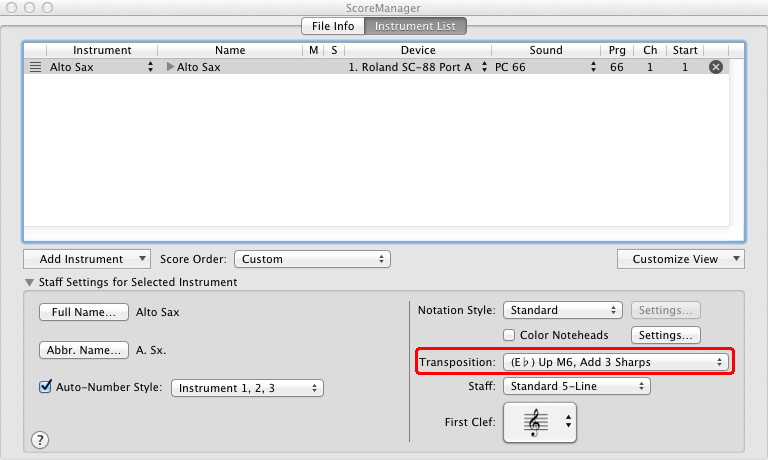Switch to the File Info tab
The height and width of the screenshot is (460, 768).
[332, 26]
